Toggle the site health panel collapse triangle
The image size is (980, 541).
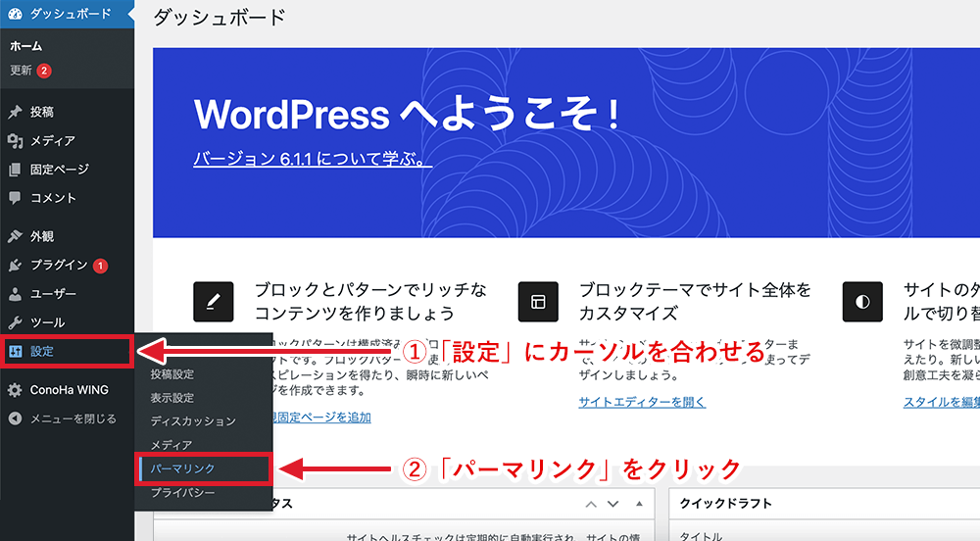point(637,504)
